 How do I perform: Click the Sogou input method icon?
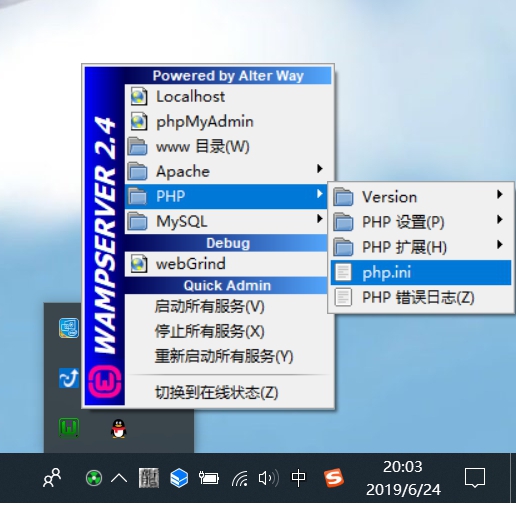point(334,478)
